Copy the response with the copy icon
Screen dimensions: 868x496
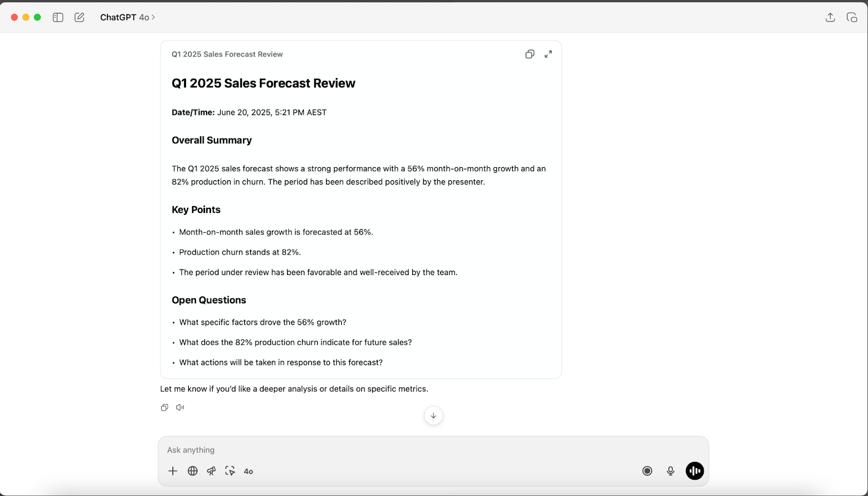(x=164, y=407)
